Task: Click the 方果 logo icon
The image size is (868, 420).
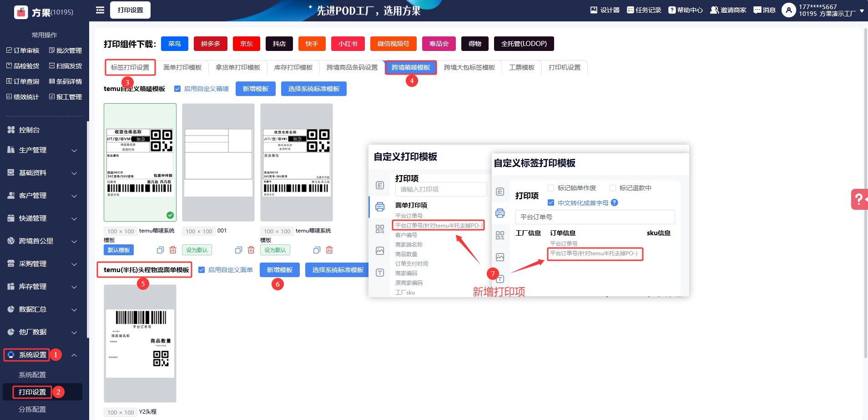Action: [x=21, y=12]
